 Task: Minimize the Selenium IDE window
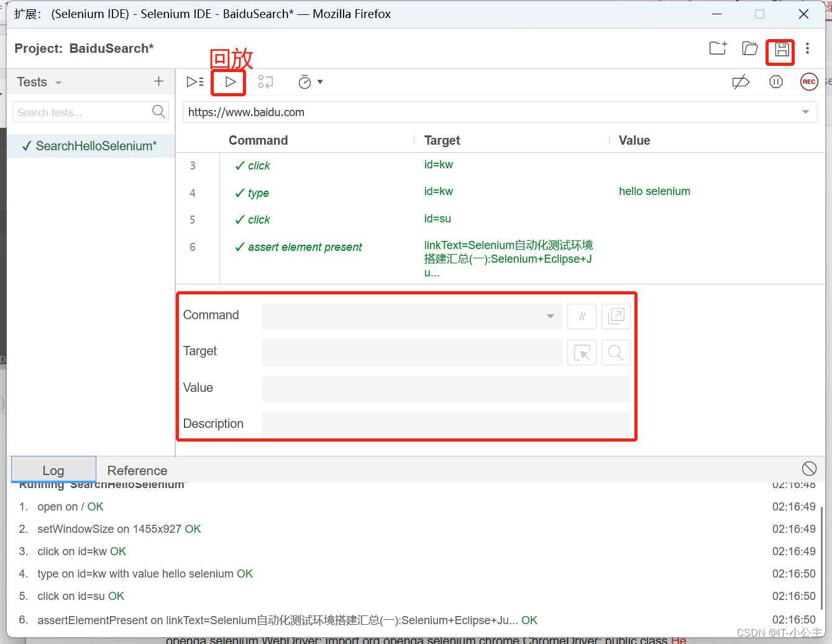pyautogui.click(x=716, y=14)
